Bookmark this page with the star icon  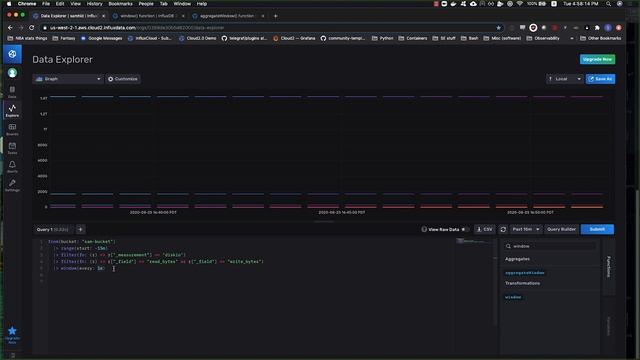pos(498,28)
